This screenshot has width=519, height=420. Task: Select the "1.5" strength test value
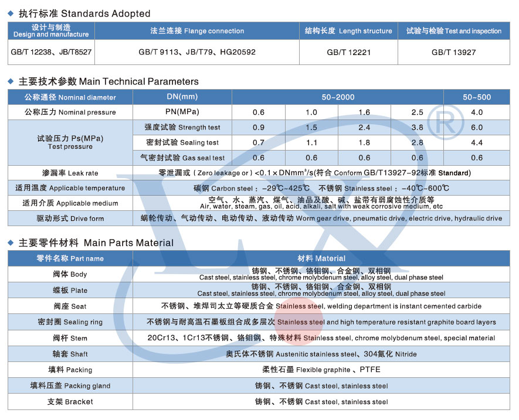click(311, 127)
